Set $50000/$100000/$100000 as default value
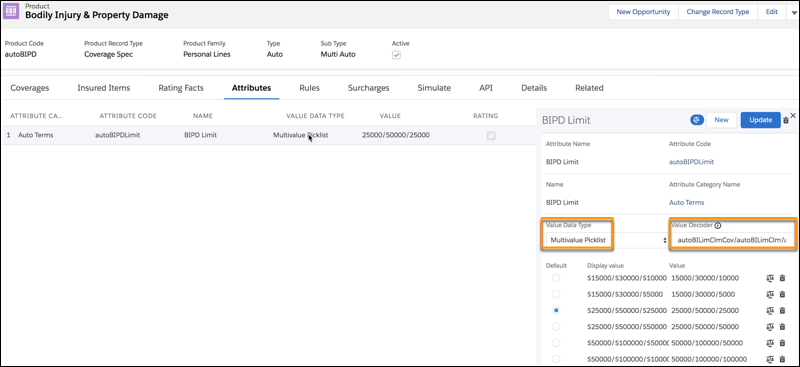Image resolution: width=800 pixels, height=367 pixels. [556, 359]
